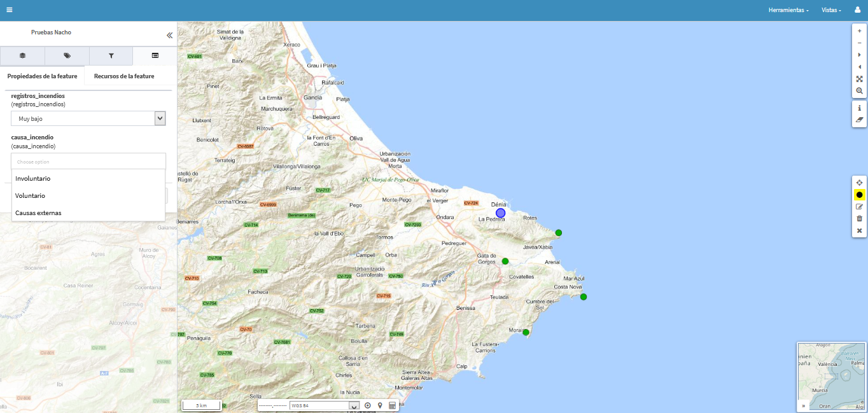Screen dimensions: 868x413
Task: Switch to Recursos de la feature tab
Action: click(x=124, y=76)
